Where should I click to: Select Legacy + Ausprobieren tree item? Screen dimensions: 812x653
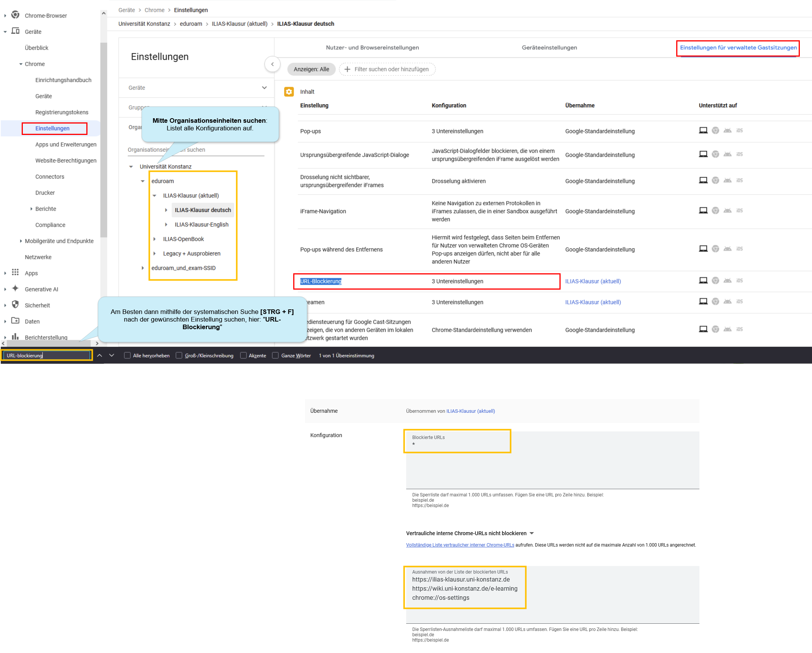192,254
